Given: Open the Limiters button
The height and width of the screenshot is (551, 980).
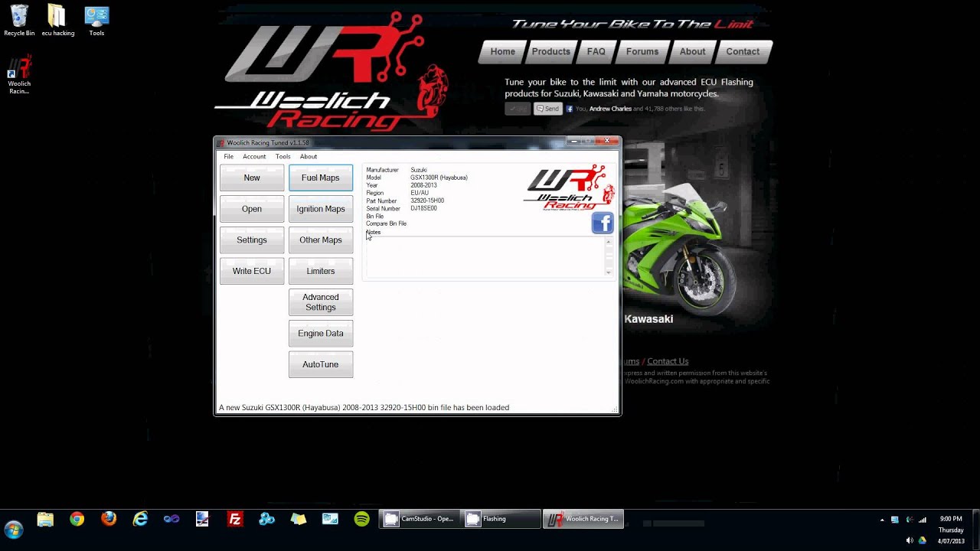Looking at the screenshot, I should [x=321, y=271].
